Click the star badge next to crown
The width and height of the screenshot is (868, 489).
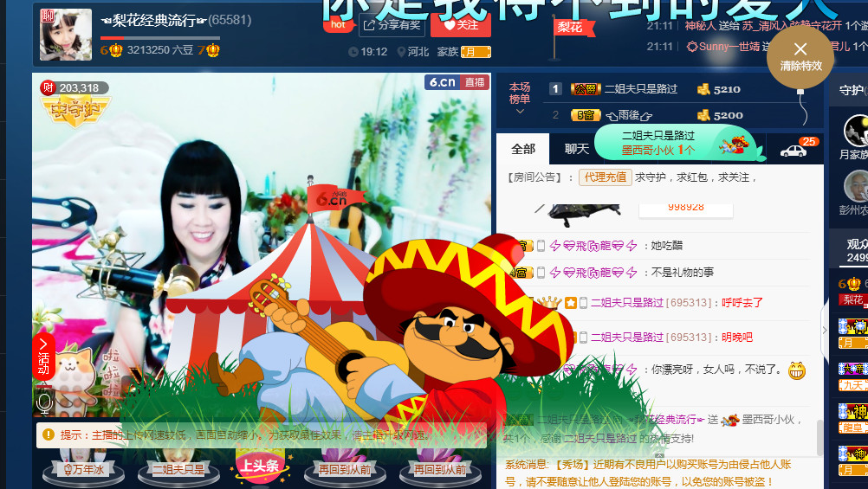click(571, 303)
